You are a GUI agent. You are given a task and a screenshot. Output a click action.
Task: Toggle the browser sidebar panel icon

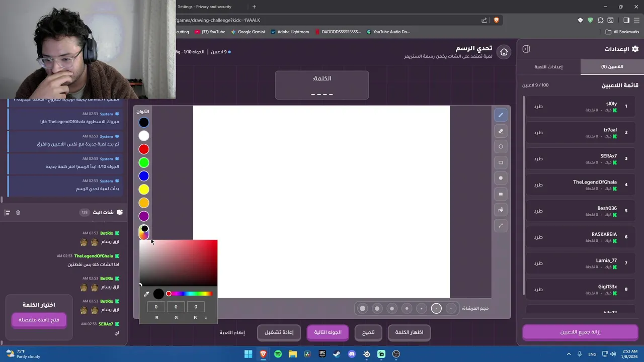(x=626, y=20)
